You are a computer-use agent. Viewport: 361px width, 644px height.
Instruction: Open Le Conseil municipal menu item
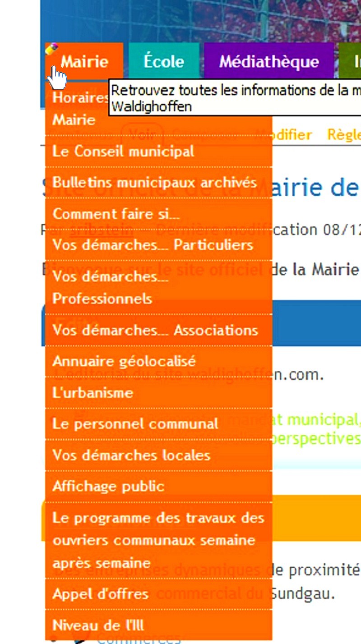pyautogui.click(x=123, y=151)
